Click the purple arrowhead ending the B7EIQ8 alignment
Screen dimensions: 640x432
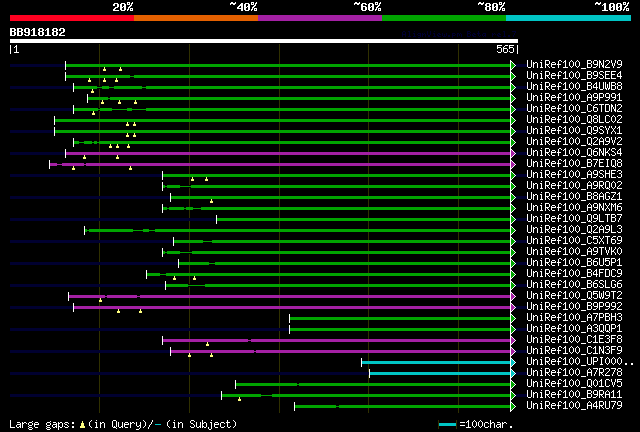tap(513, 165)
